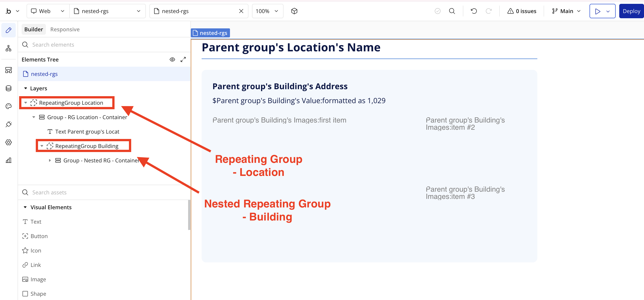Toggle the Elements Tree eye visibility icon
Screen dimensions: 644x300
coord(172,59)
